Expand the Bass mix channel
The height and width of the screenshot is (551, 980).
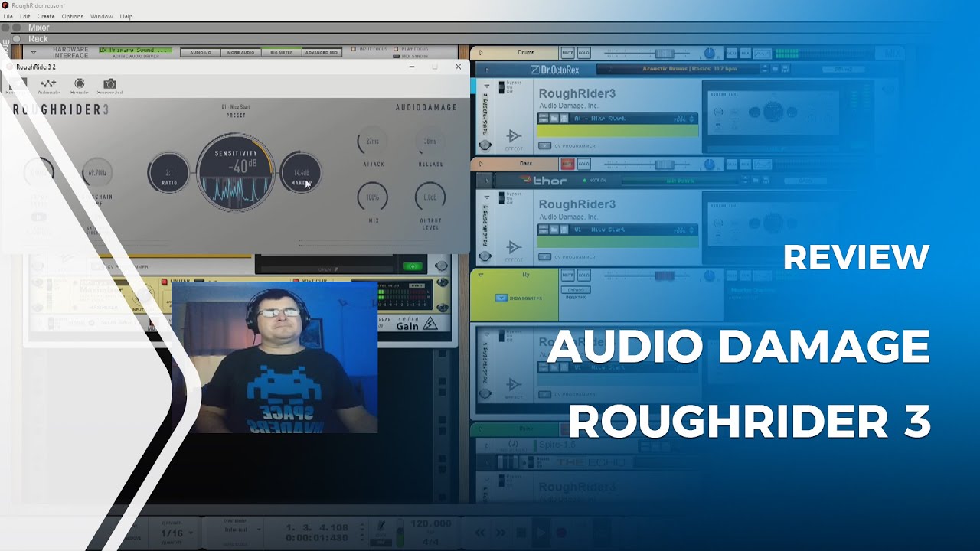(x=481, y=163)
